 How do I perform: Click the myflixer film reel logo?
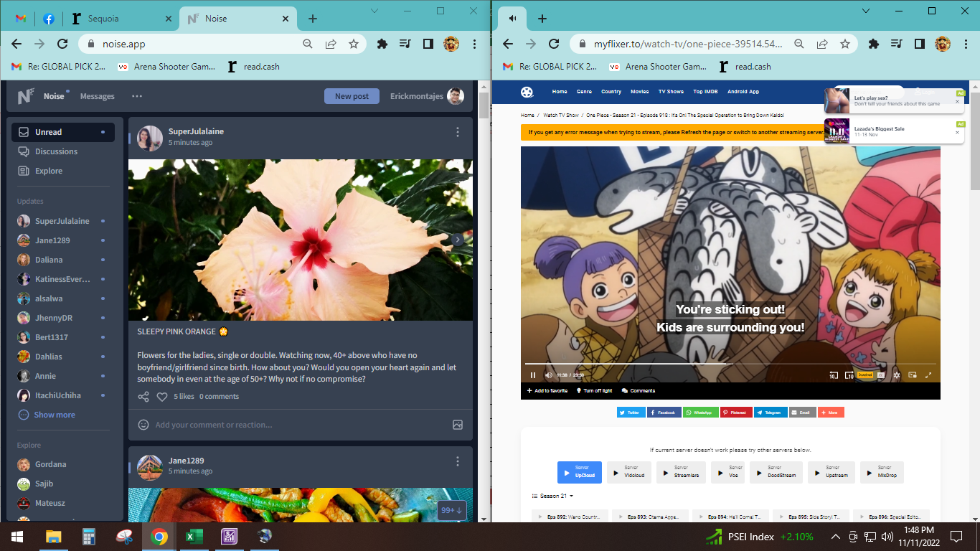click(527, 92)
